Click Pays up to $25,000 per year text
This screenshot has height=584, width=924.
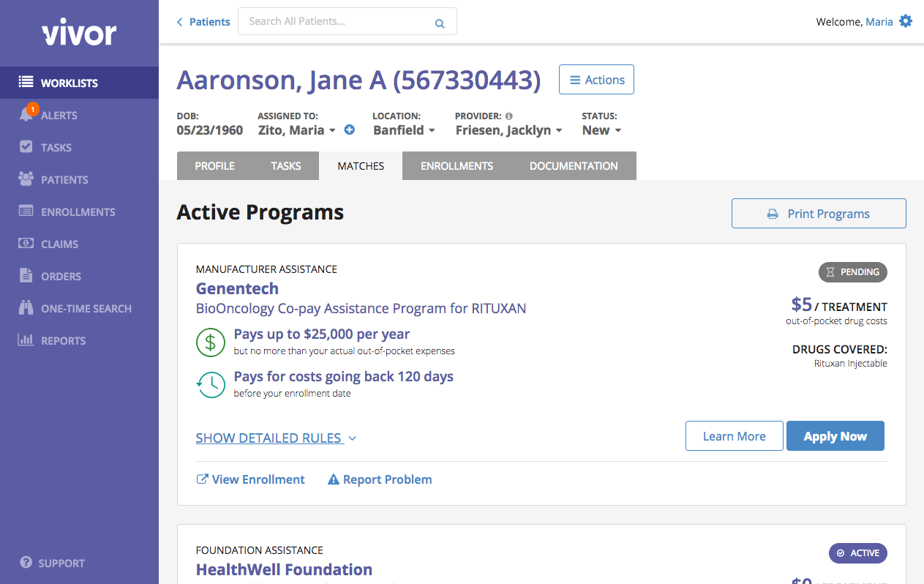[322, 334]
